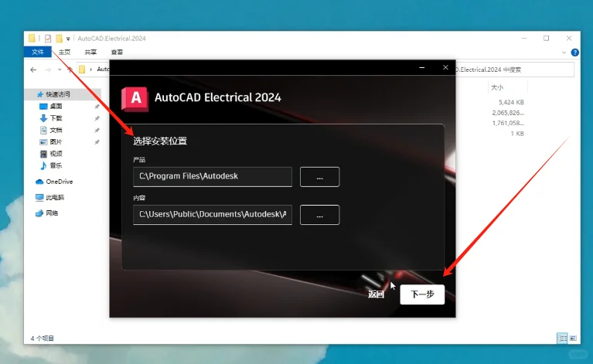Open 图片 in the navigation pane
This screenshot has height=364, width=593.
click(56, 141)
